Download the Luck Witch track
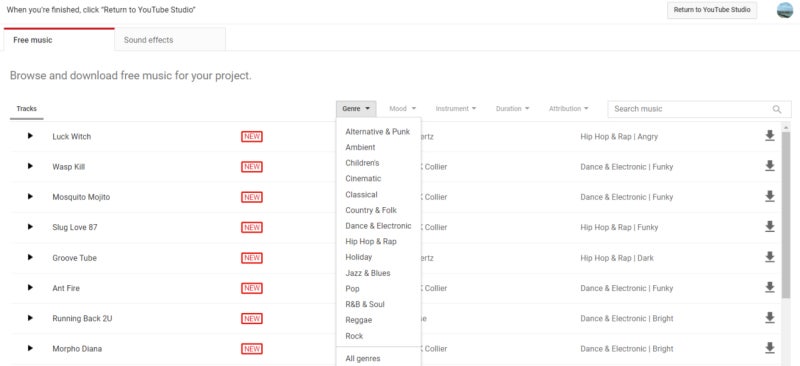 [770, 136]
